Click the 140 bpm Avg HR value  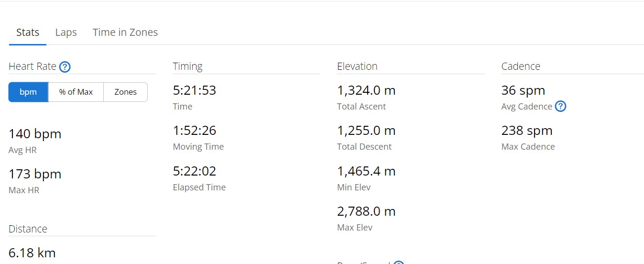(x=35, y=134)
